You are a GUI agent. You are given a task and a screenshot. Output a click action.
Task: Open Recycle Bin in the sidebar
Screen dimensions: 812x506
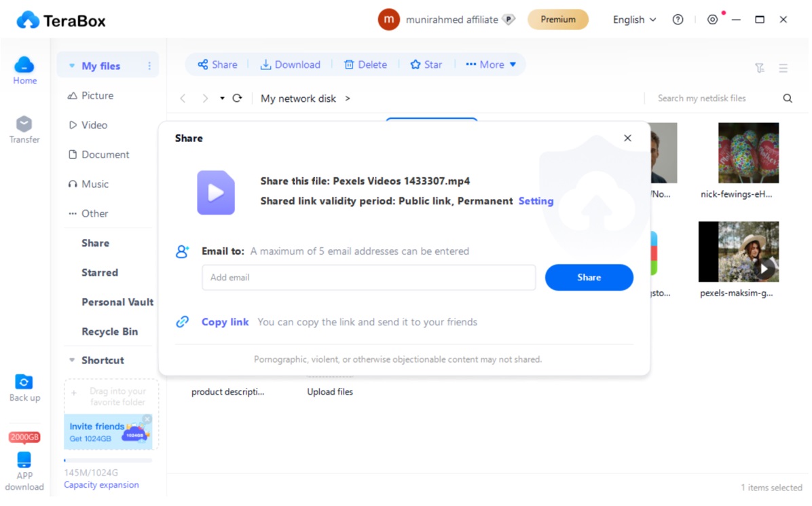click(x=110, y=332)
